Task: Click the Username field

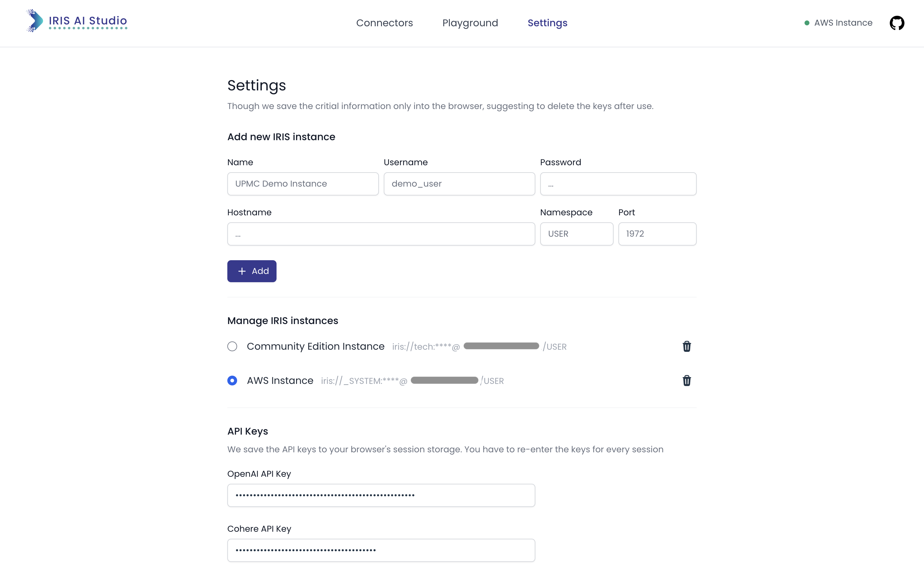Action: [459, 184]
